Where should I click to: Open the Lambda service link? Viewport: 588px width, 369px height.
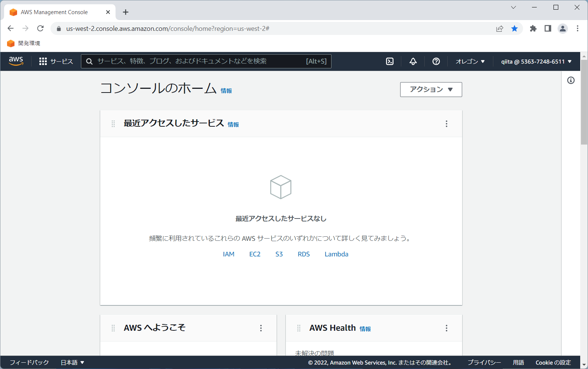click(x=336, y=254)
